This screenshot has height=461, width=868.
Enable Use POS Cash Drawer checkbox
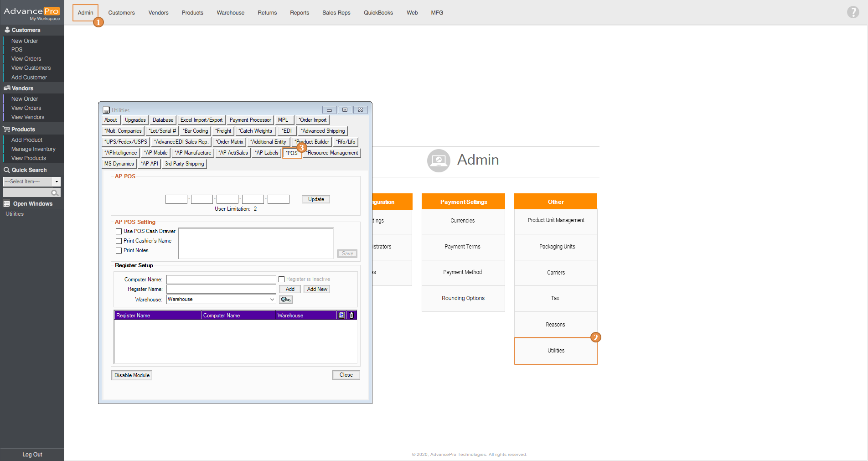coord(119,232)
